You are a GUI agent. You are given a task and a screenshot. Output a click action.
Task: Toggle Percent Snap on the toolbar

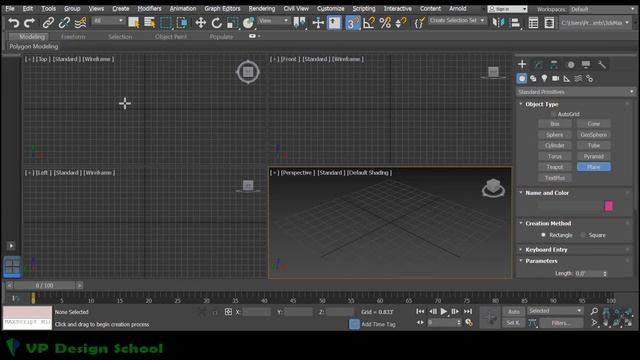tap(385, 23)
